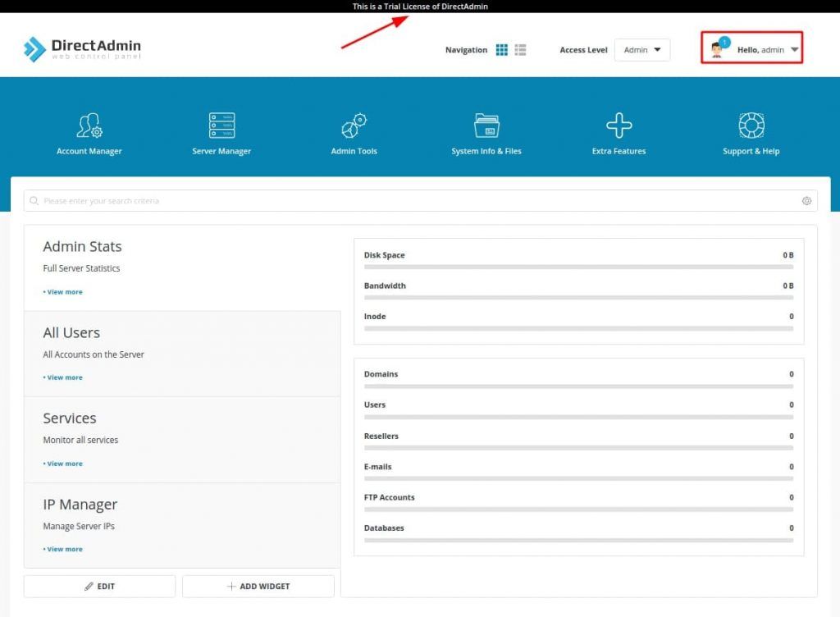
Task: Open Server Manager icon menu
Action: [221, 126]
